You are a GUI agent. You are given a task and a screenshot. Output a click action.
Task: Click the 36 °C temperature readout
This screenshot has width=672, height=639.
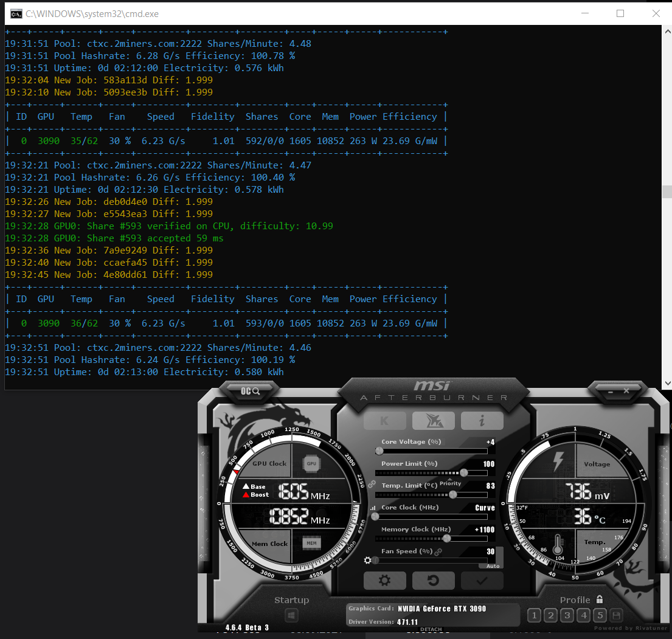(x=590, y=517)
